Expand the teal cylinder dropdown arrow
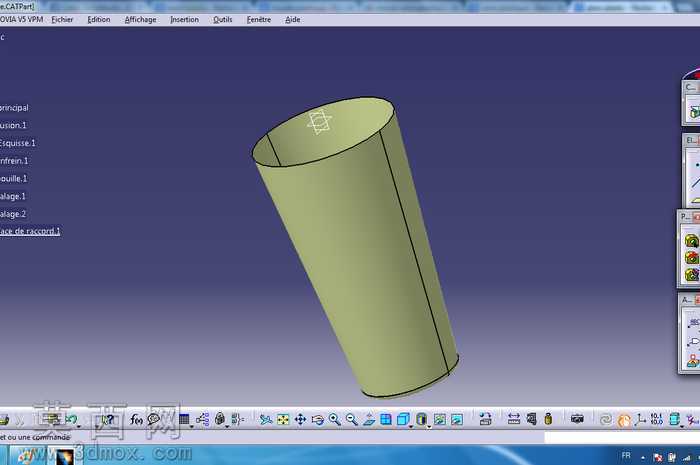This screenshot has width=700, height=465. click(x=682, y=427)
